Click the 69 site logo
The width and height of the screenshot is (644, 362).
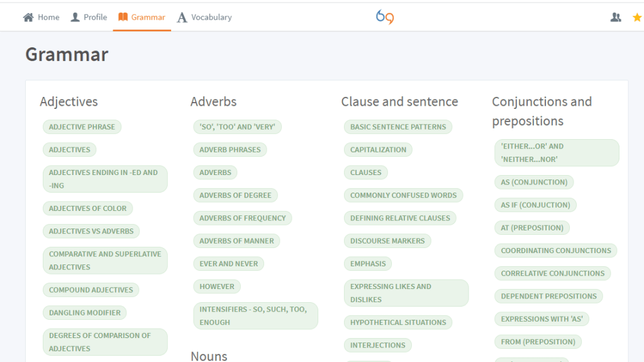click(385, 17)
